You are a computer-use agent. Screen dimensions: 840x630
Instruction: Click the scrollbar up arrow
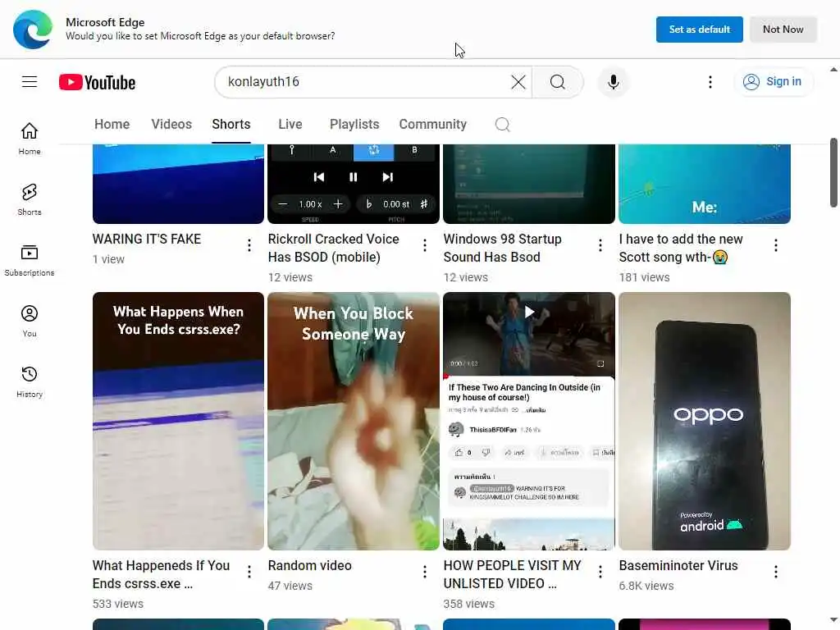[833, 70]
